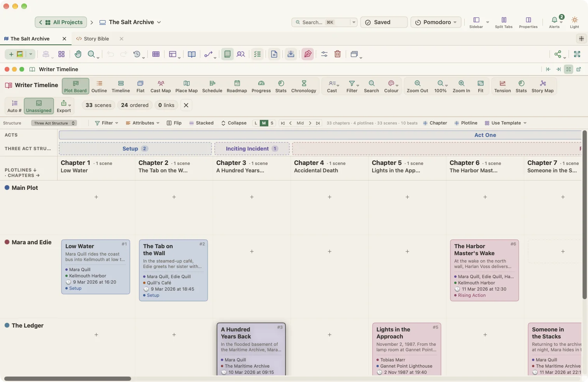Viewport: 588px width, 382px height.
Task: Toggle Flip on the plot board
Action: [174, 123]
